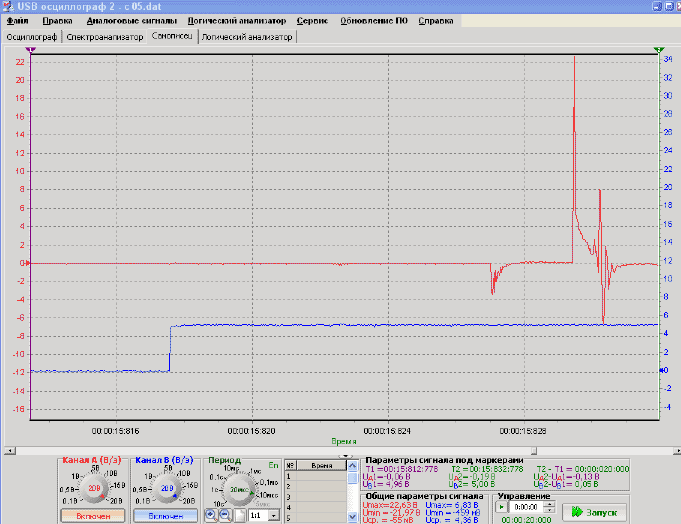Click the zoom in magnifier icon
Screen dimensions: 681x524
(211, 515)
